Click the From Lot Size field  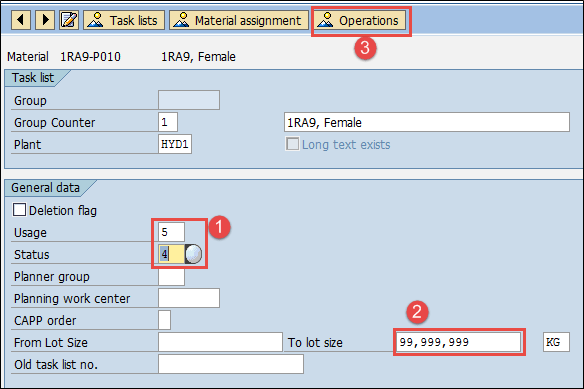(220, 342)
